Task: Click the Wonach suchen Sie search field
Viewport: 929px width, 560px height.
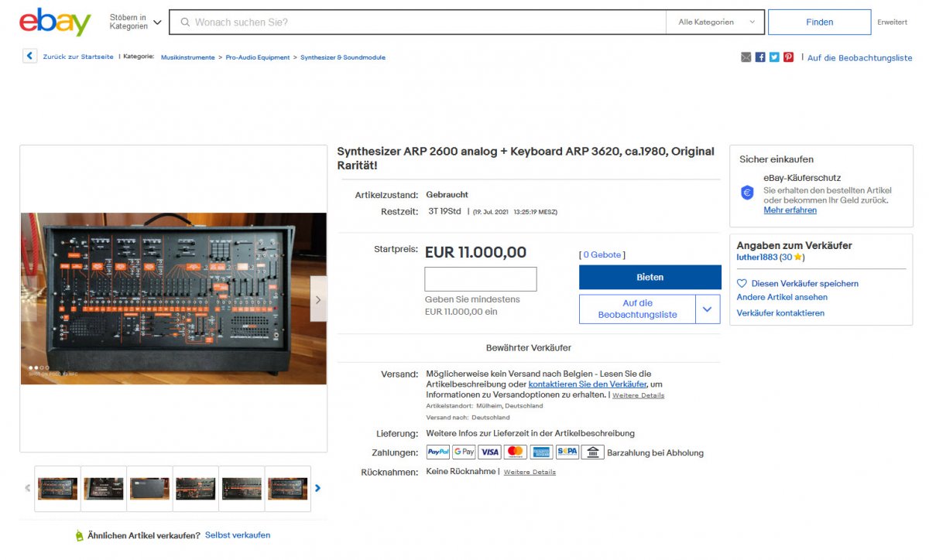Action: tap(417, 22)
